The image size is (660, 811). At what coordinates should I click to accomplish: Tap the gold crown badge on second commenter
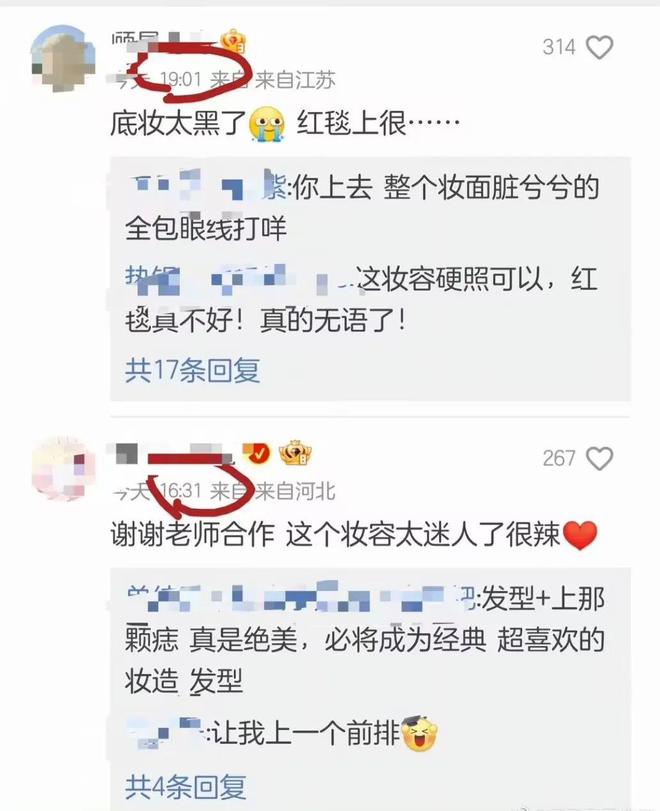[x=295, y=453]
